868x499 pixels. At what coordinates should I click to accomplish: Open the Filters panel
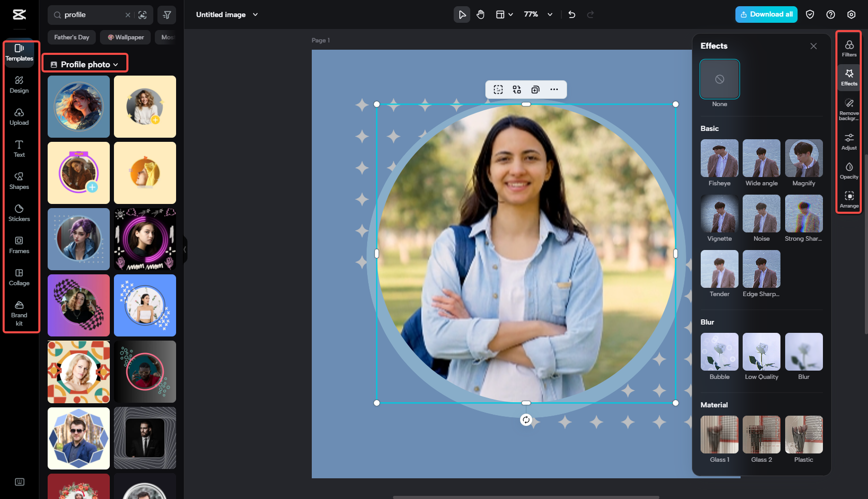pos(849,48)
